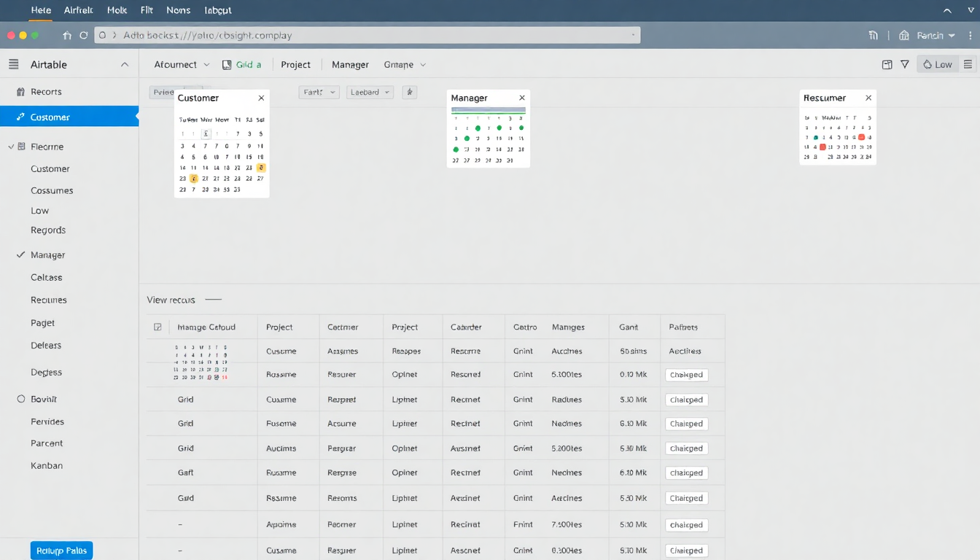Viewport: 980px width, 560px height.
Task: Click the browser home icon
Action: 67,35
